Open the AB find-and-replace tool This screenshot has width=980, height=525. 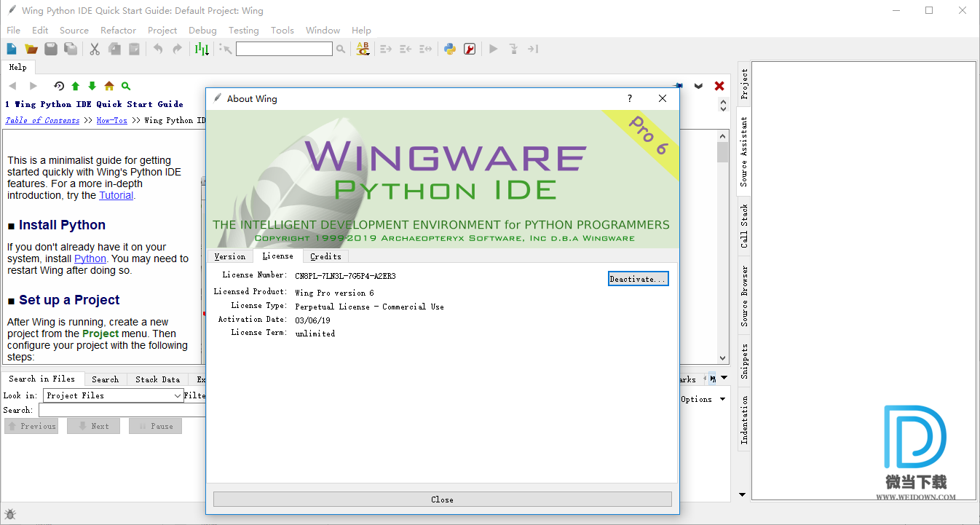coord(363,49)
